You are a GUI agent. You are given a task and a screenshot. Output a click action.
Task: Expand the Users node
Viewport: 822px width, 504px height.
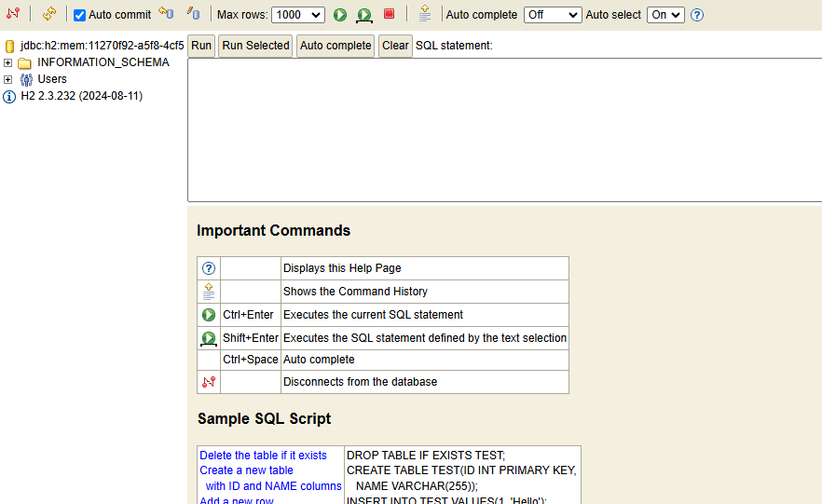(x=7, y=79)
